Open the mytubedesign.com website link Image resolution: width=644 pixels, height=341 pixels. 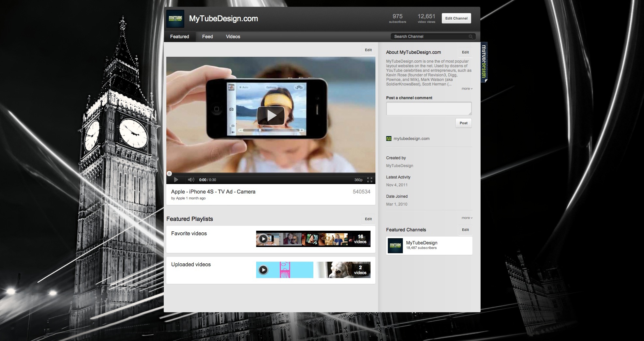coord(412,139)
